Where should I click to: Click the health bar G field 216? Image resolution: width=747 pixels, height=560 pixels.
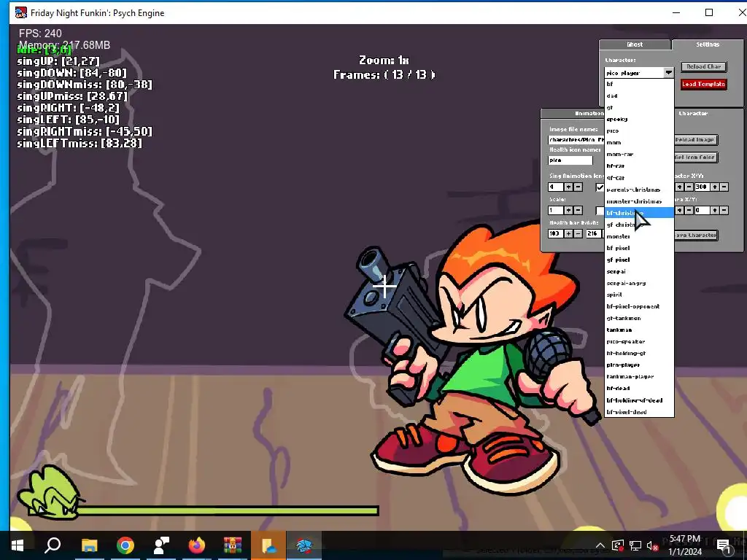click(594, 234)
